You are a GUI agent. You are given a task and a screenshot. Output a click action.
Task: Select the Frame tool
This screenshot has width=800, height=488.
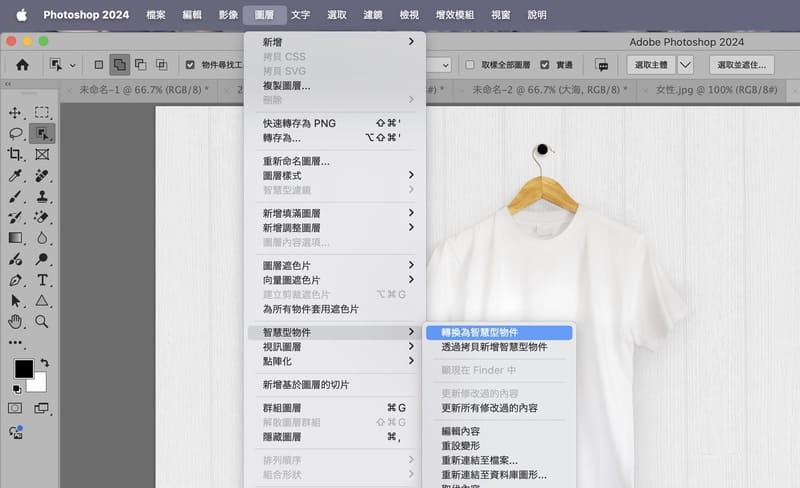point(42,154)
